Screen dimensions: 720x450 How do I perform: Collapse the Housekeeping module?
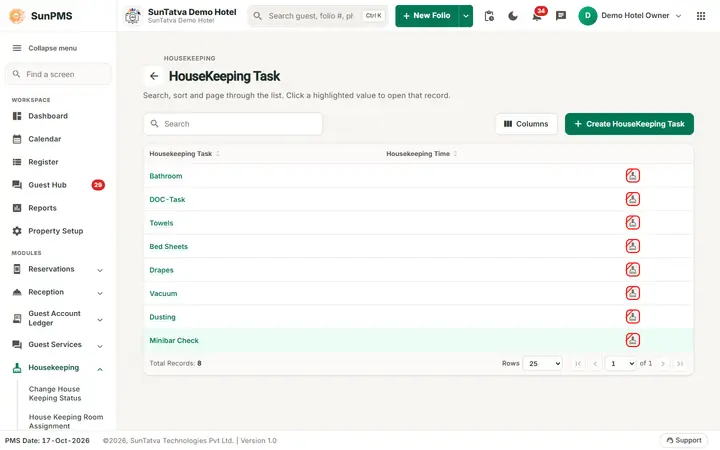[58, 368]
